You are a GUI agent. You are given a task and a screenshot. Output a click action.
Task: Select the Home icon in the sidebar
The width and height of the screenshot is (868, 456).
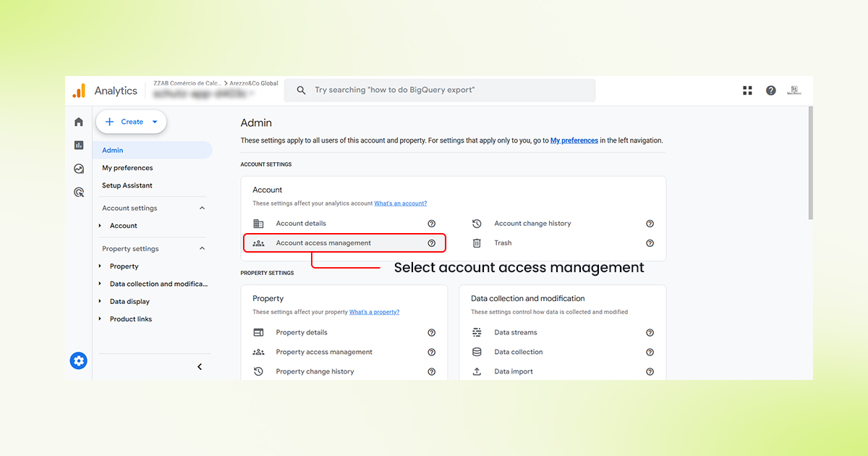coord(78,122)
